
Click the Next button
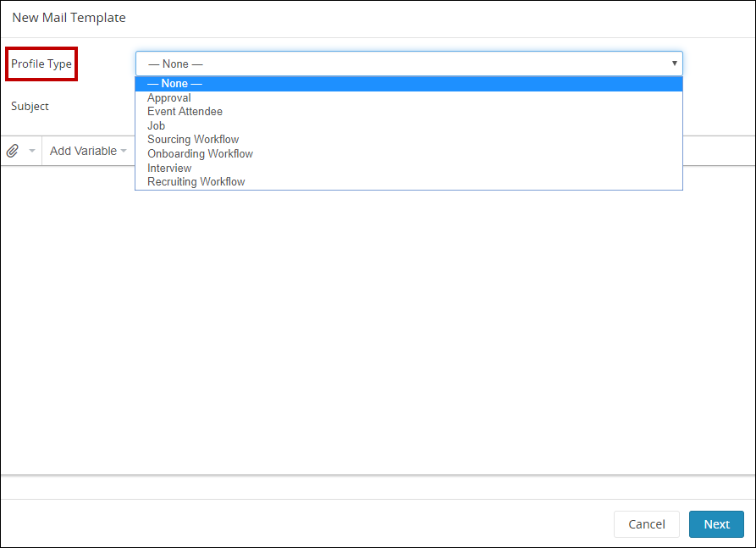[716, 524]
